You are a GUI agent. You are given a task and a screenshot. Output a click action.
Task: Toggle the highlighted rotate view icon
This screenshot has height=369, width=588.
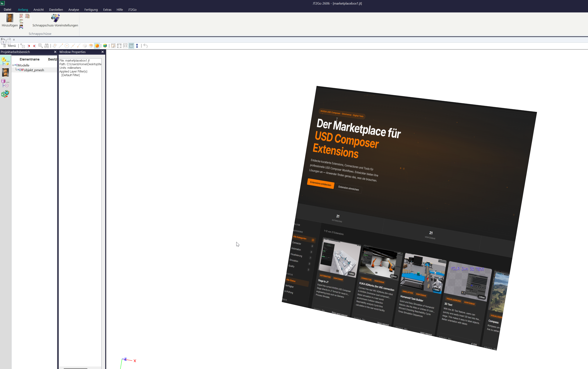point(131,46)
